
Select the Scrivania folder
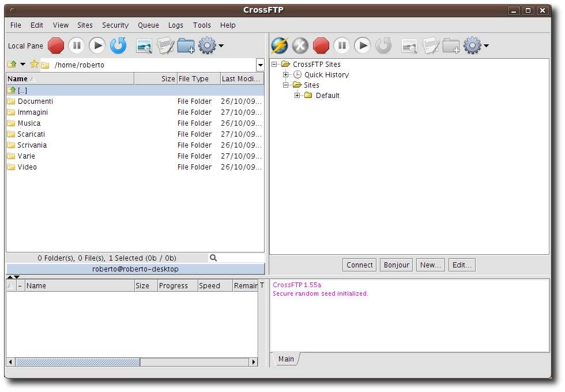(135, 145)
